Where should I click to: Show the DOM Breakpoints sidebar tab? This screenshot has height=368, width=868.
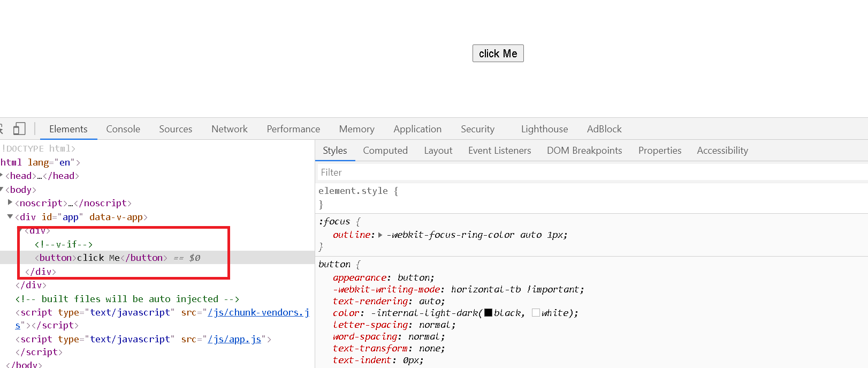[584, 151]
